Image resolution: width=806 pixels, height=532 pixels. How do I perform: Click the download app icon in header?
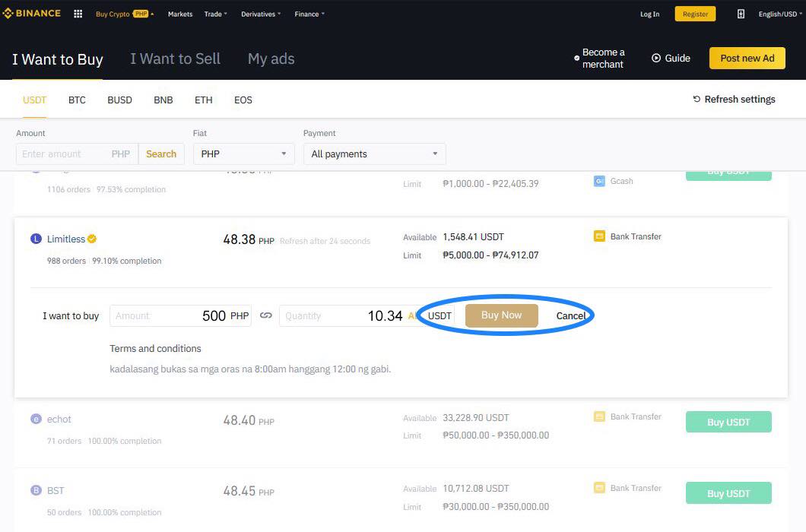click(741, 14)
